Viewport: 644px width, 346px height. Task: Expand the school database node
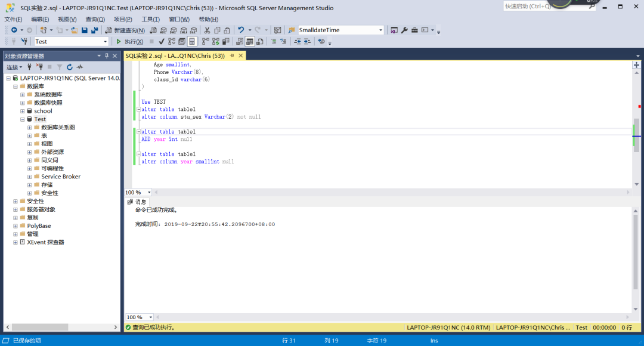(x=22, y=111)
